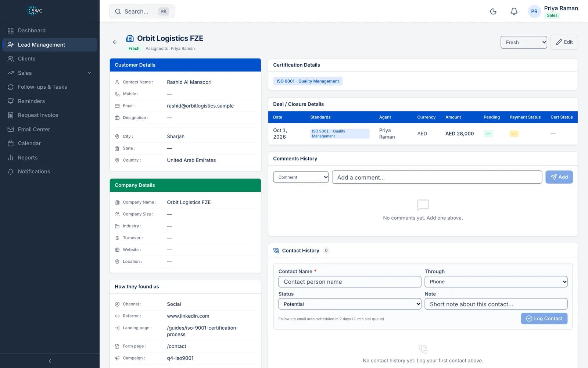This screenshot has width=588, height=368.
Task: Open Email Center in the sidebar
Action: [50, 130]
